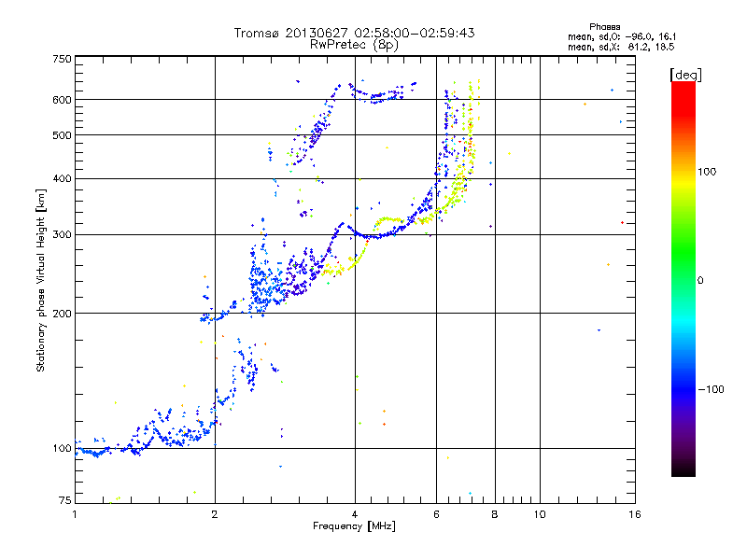Click the colorbar tick label "-100"

711,389
